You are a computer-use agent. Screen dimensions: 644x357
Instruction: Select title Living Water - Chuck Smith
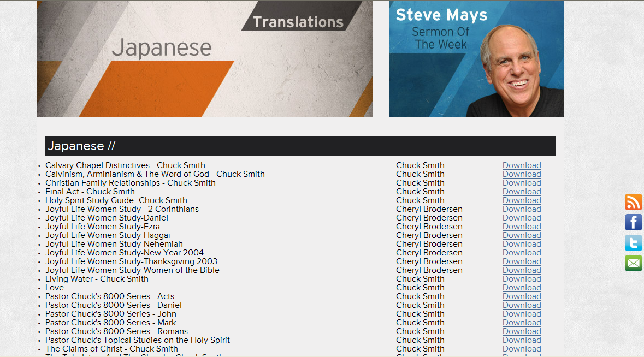[x=97, y=279]
